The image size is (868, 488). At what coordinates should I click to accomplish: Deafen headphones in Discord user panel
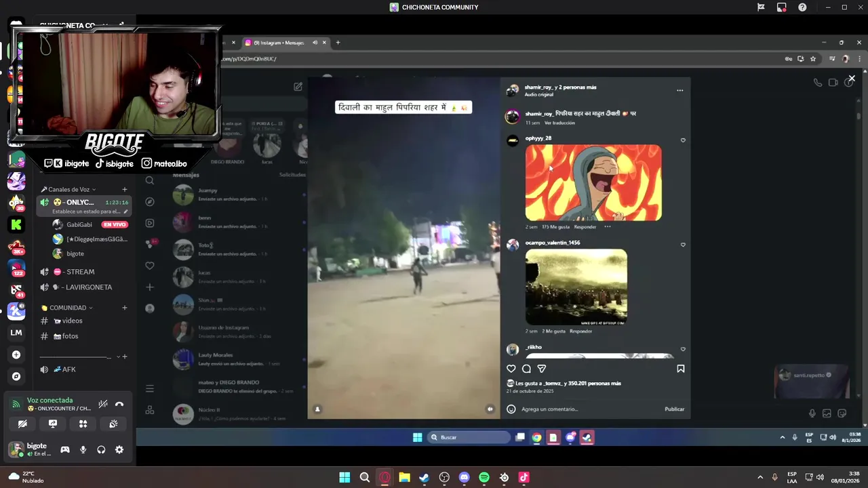101,449
